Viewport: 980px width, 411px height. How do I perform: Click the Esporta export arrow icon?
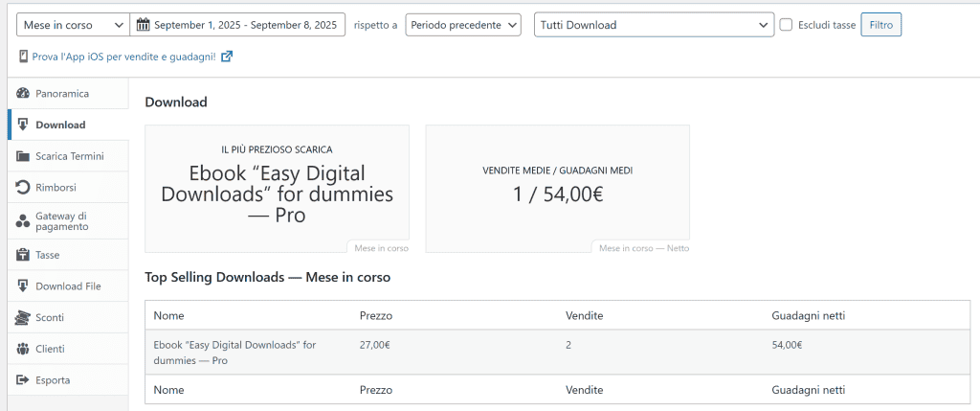tap(23, 380)
